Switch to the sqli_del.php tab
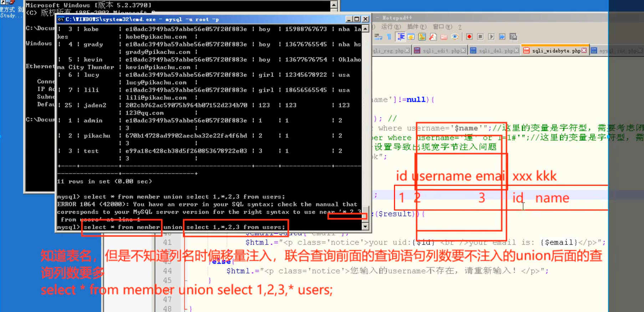644x312 pixels. [x=496, y=51]
